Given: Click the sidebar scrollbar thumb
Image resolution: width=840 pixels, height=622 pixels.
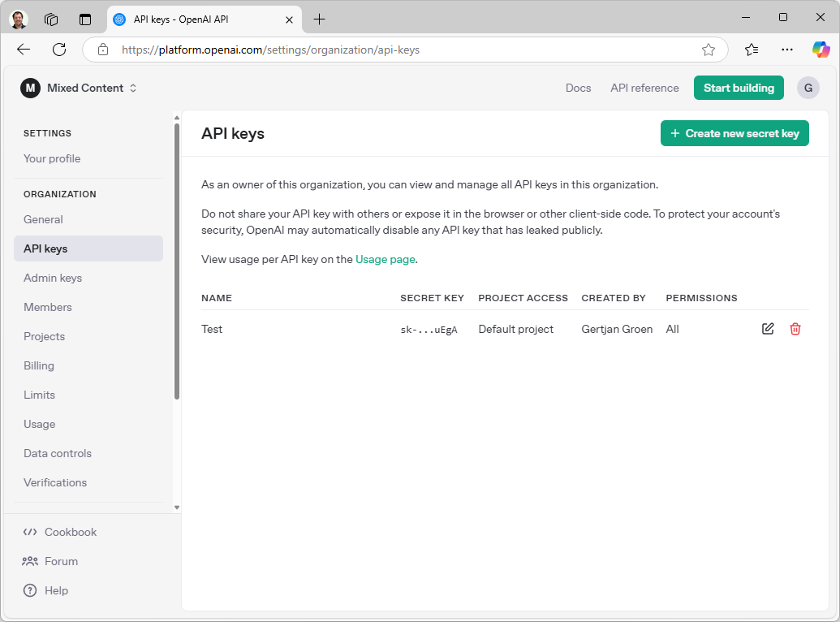Looking at the screenshot, I should click(177, 261).
